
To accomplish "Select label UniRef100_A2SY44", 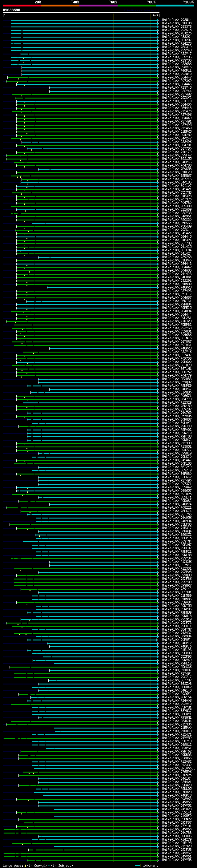I will (177, 91).
